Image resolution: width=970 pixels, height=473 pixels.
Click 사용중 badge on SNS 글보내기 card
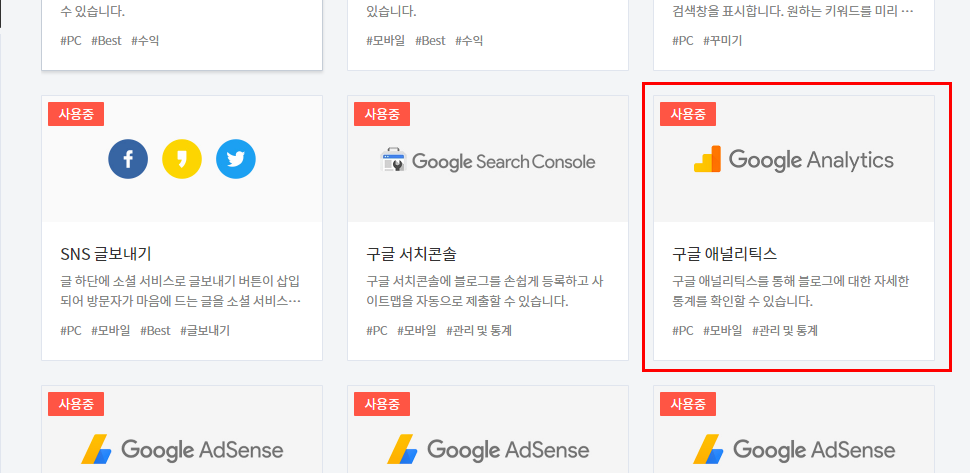(76, 114)
